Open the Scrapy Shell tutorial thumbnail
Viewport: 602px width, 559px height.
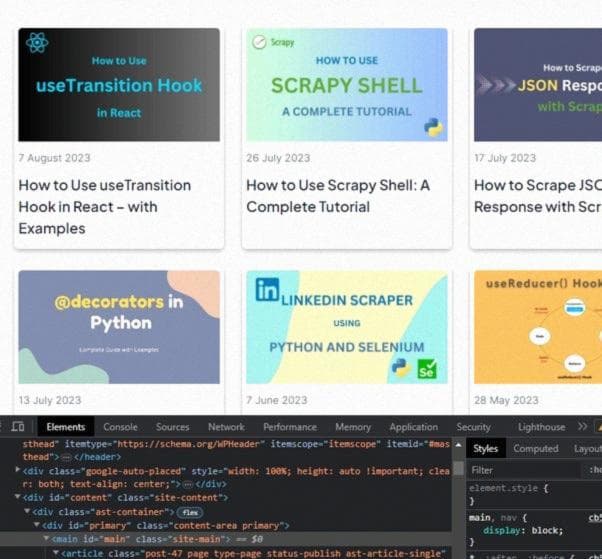click(x=347, y=85)
